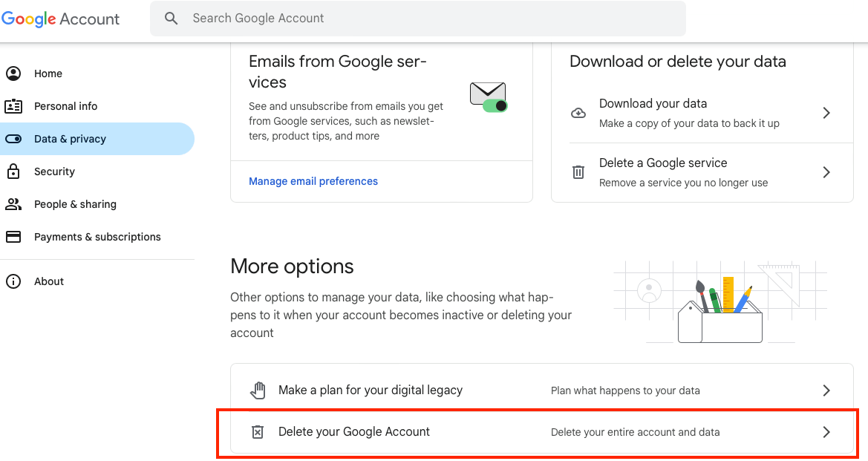Expand Download your data chevron
Image resolution: width=868 pixels, height=461 pixels.
(x=826, y=113)
